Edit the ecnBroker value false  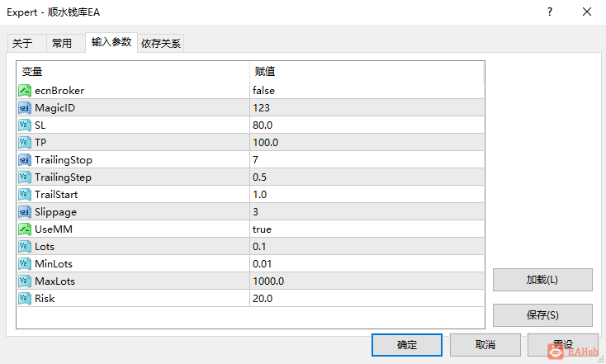pos(367,91)
